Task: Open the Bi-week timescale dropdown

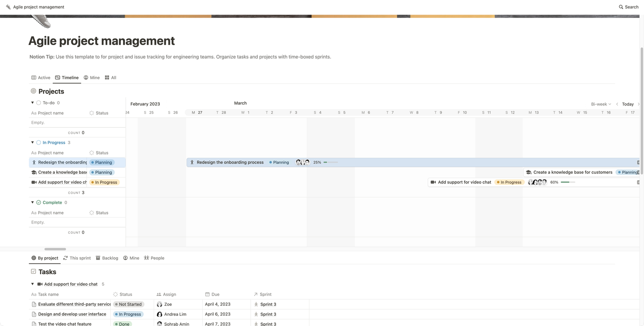Action: (x=601, y=104)
